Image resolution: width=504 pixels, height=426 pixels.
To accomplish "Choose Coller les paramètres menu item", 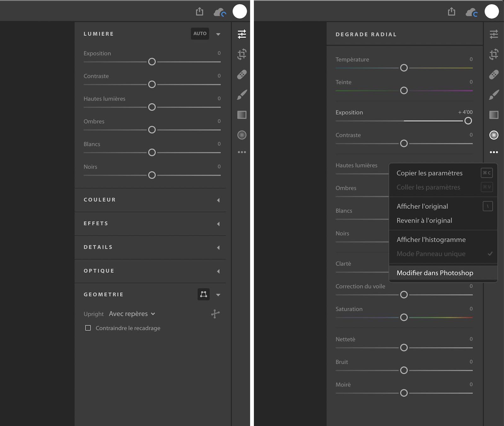I will pos(443,187).
